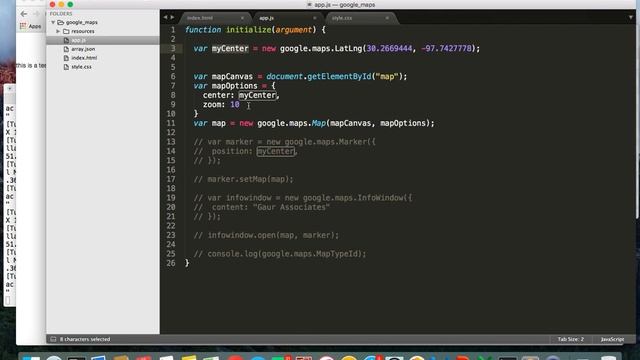Click the commented "Gaur Associates" string
The width and height of the screenshot is (640, 360).
[x=291, y=207]
